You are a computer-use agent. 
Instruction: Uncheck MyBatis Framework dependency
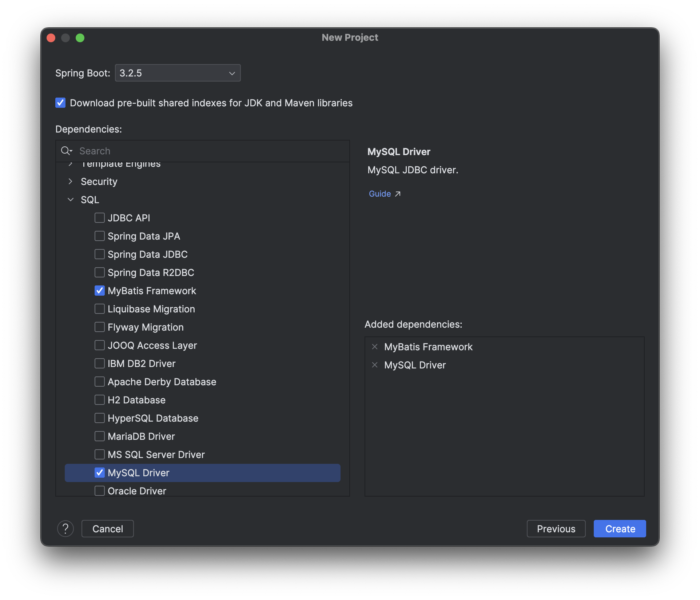(99, 291)
